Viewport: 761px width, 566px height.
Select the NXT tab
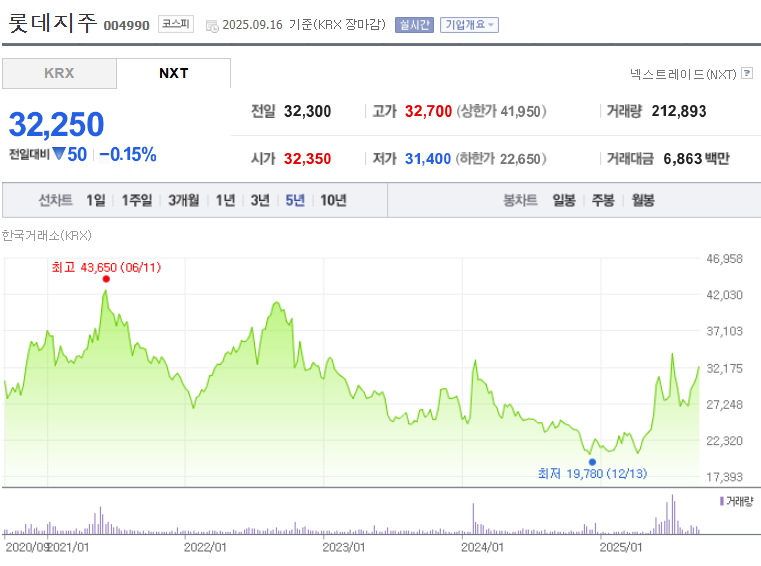174,73
